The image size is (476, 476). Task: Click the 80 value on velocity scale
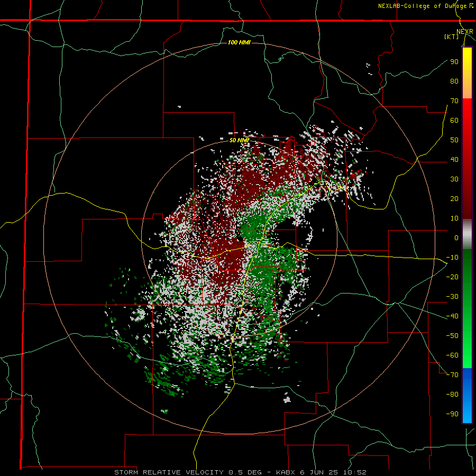pyautogui.click(x=454, y=81)
